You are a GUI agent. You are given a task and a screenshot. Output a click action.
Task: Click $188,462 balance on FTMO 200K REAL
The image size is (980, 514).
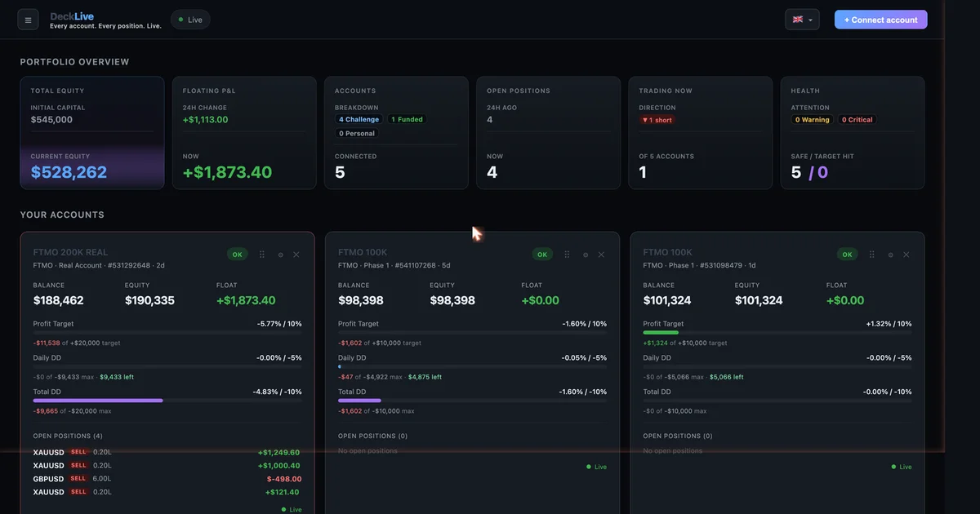pos(58,300)
